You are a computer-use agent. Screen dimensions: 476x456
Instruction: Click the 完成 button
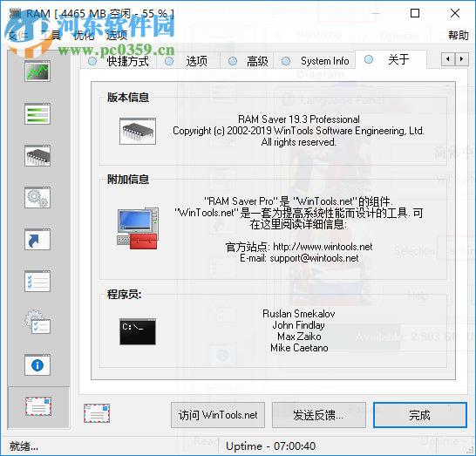(x=420, y=415)
